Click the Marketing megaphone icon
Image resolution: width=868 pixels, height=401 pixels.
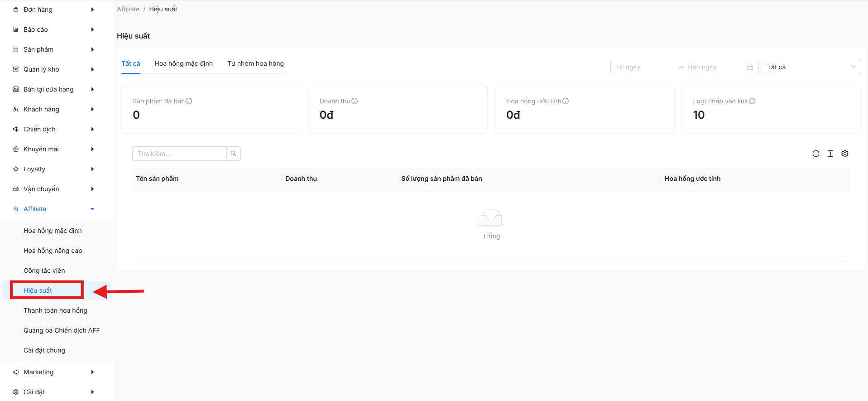pos(16,372)
